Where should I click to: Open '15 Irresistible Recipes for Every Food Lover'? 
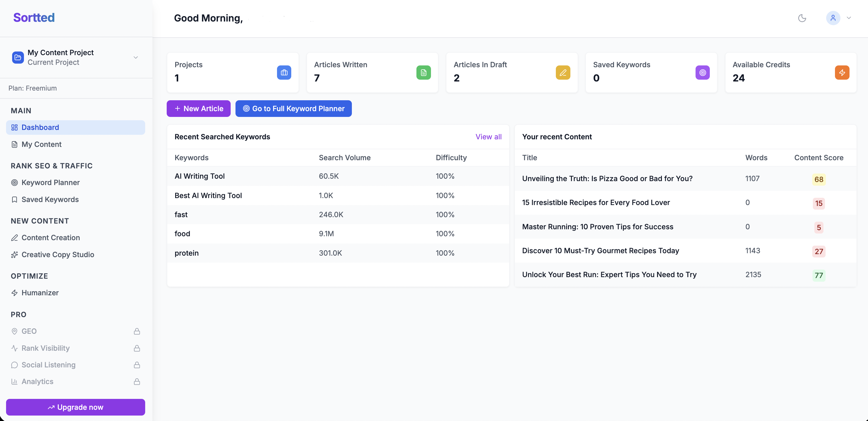596,202
